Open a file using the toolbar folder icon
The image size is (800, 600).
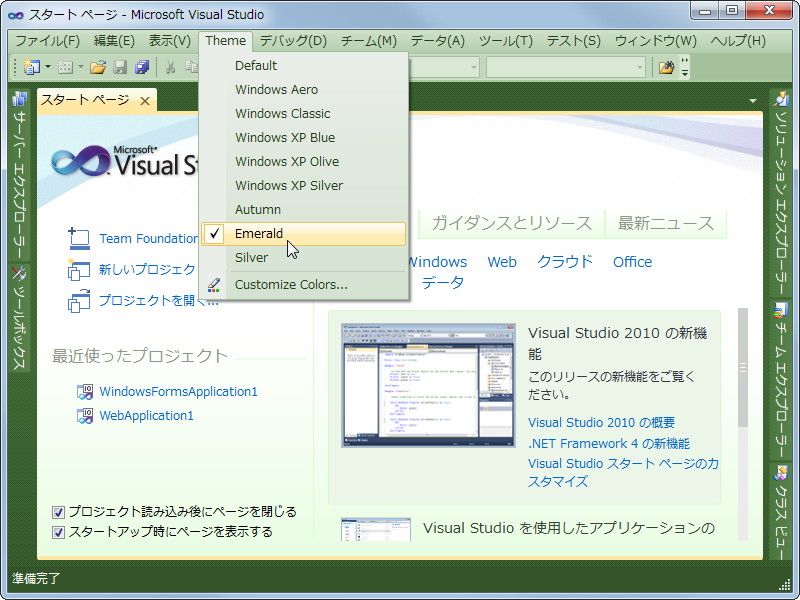click(x=97, y=67)
